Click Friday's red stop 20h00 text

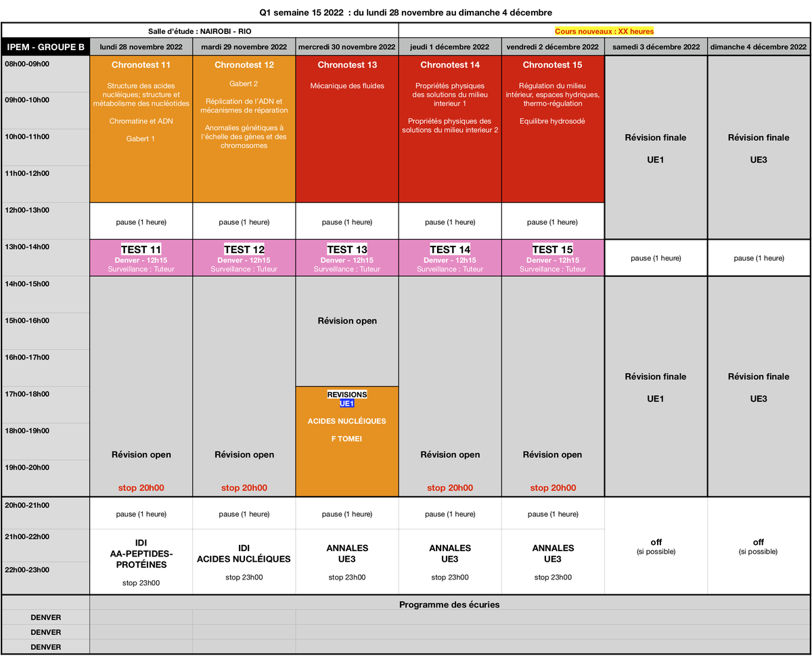coord(553,488)
